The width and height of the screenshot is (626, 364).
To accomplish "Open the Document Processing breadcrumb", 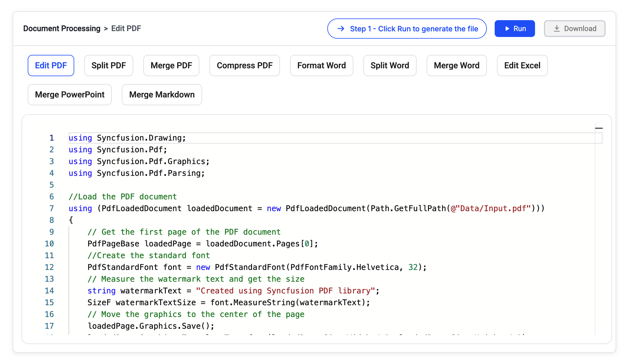I will [x=62, y=29].
